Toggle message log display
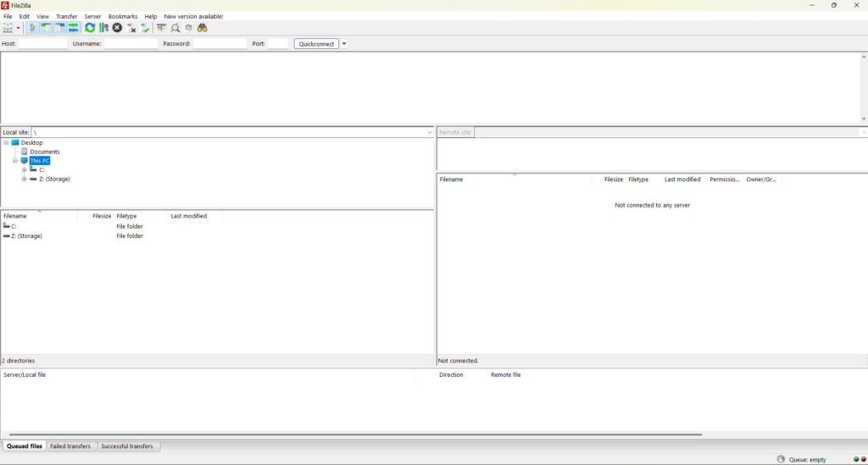This screenshot has height=465, width=868. [32, 28]
